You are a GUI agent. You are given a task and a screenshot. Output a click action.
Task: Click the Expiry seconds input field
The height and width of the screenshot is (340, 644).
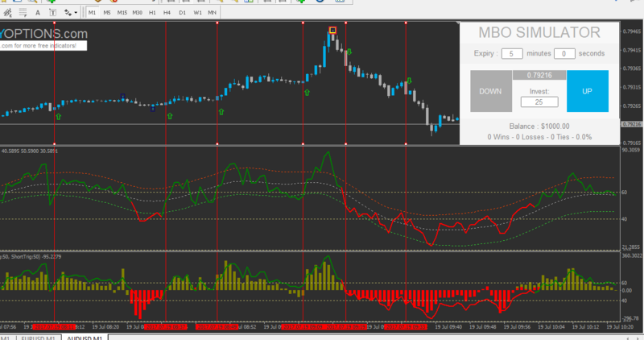(x=564, y=53)
